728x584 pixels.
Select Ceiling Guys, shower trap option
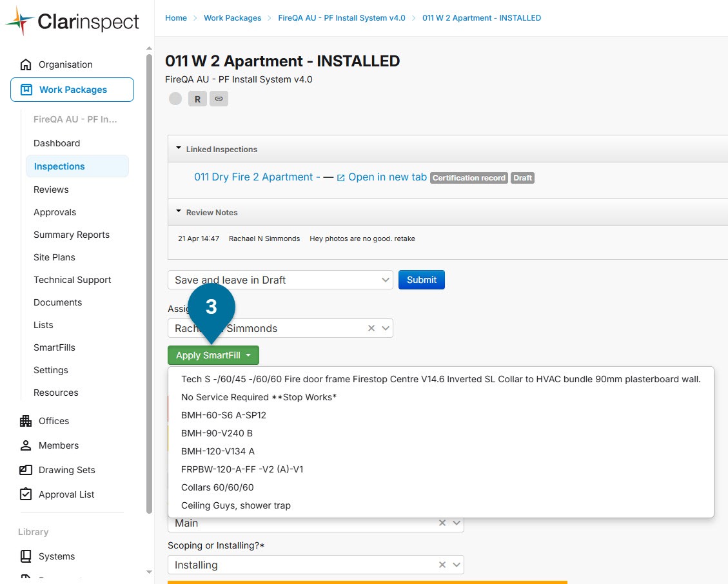point(440,506)
